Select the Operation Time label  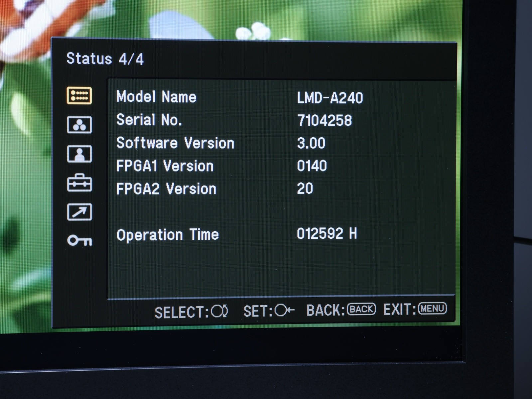168,235
